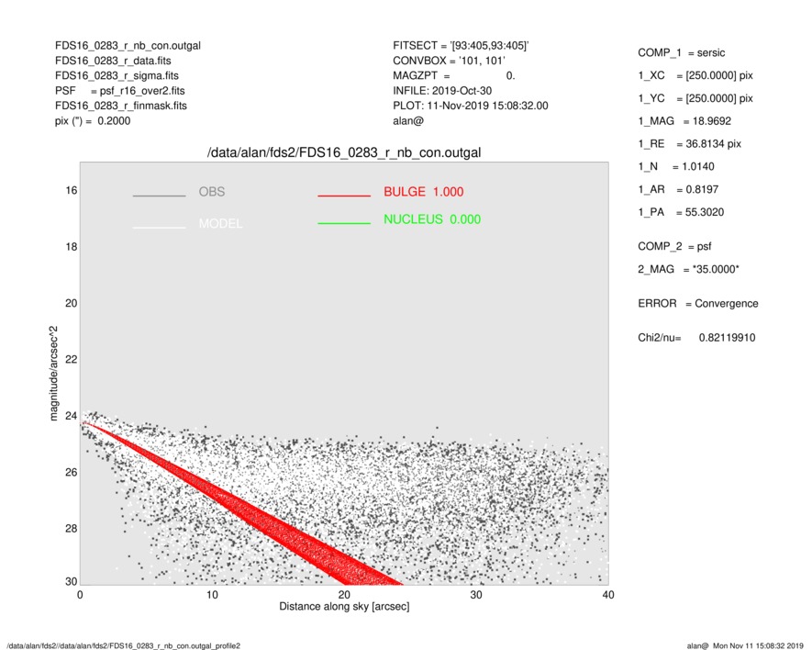Click the magnitude/arcsec^2 y-axis label

tap(53, 374)
